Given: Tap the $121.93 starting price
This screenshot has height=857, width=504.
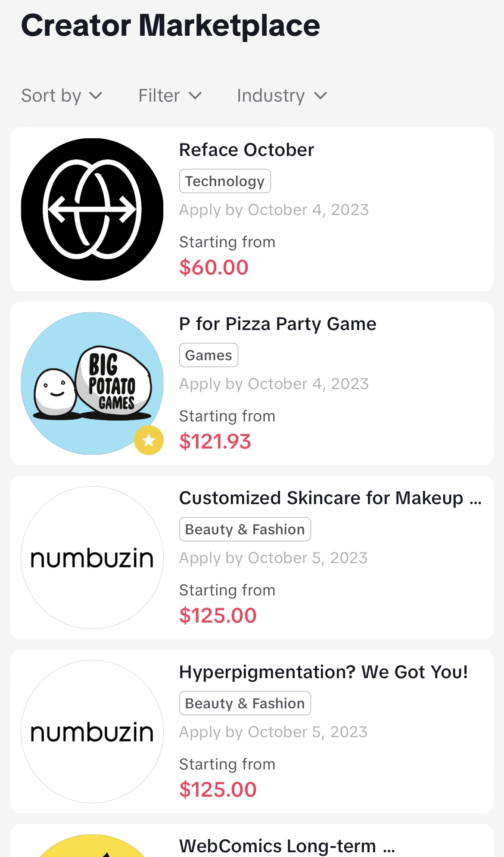Looking at the screenshot, I should coord(215,442).
